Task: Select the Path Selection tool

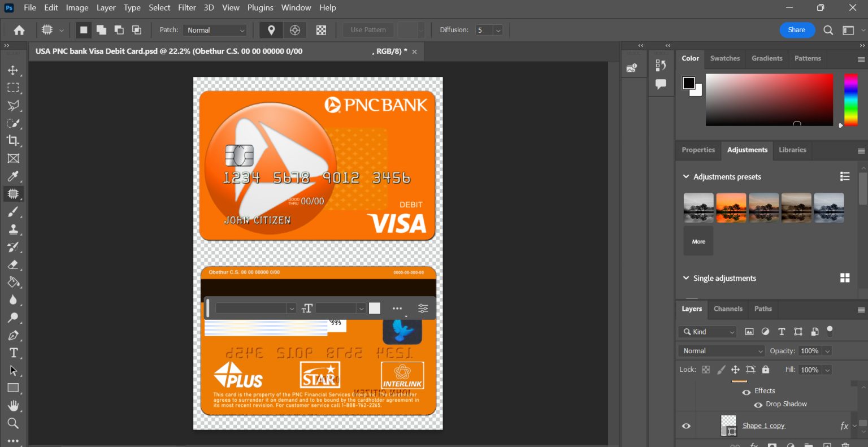Action: coord(13,371)
